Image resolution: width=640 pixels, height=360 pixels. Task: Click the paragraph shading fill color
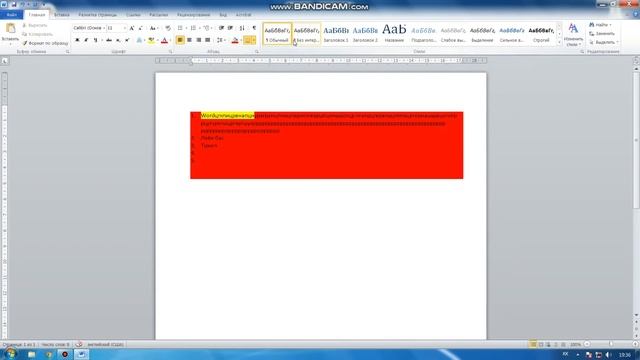[235, 40]
